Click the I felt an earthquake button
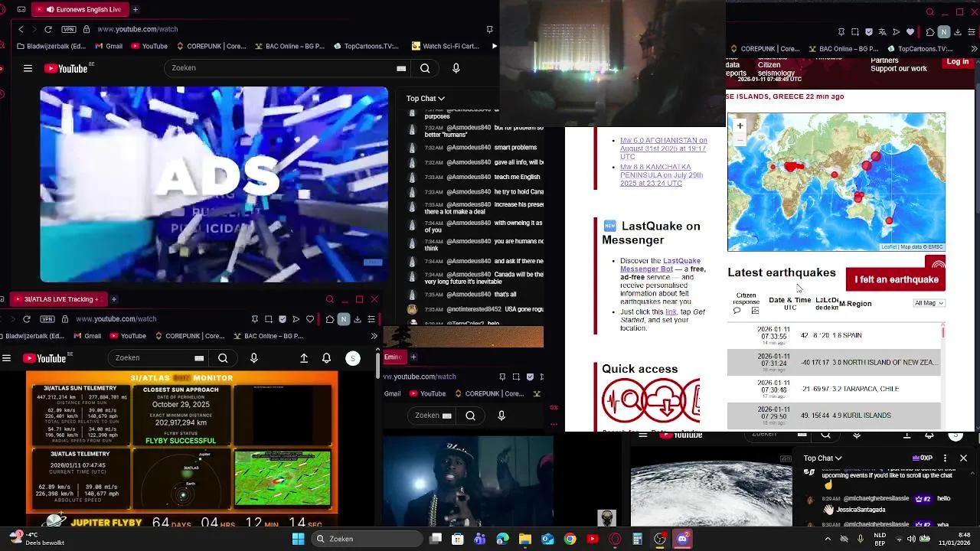 (x=896, y=279)
